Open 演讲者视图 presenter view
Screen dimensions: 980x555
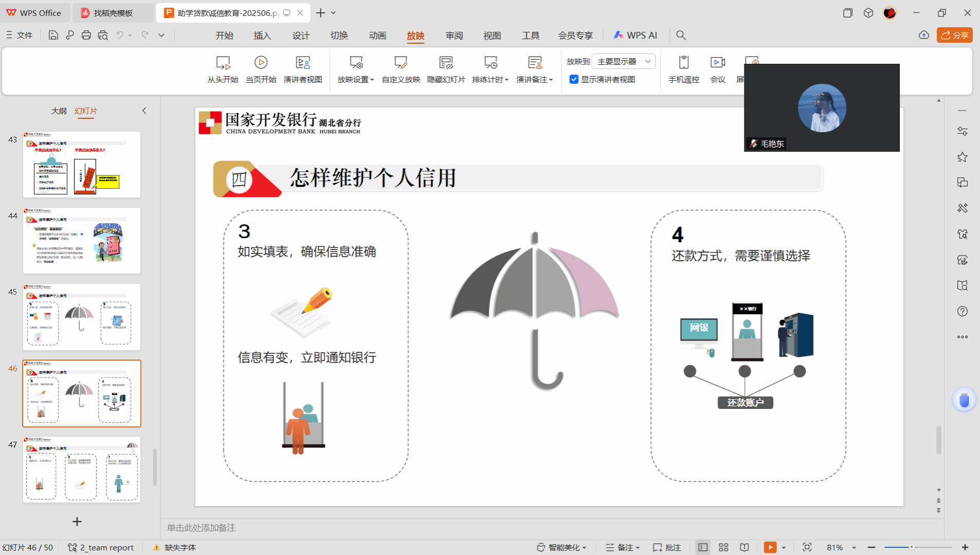coord(302,63)
